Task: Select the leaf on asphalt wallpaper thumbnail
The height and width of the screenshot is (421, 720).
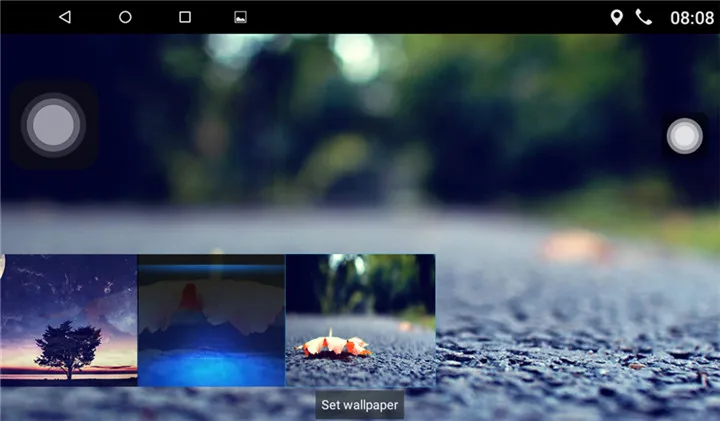Action: (x=360, y=320)
